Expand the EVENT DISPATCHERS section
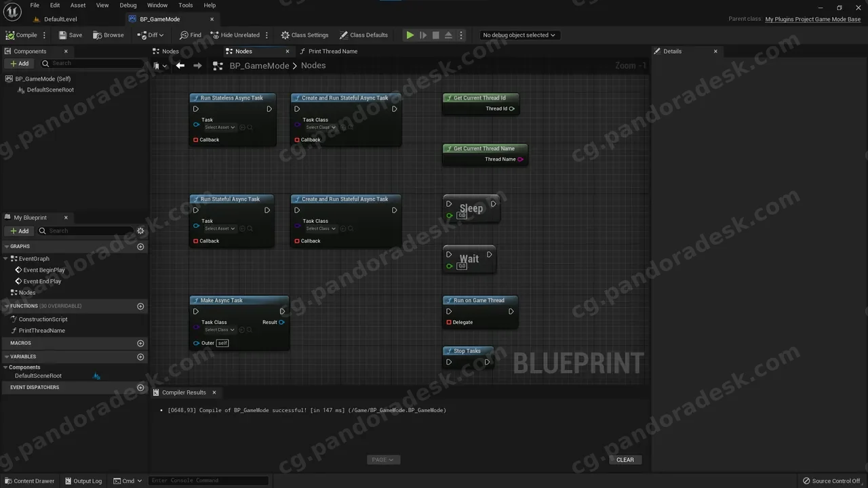868x488 pixels. [x=34, y=388]
